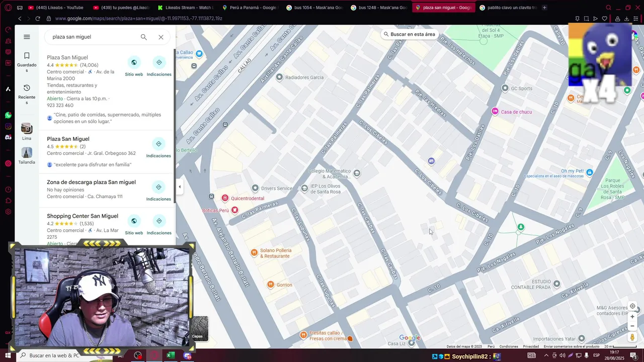
Task: Click Buscar en esta área button
Action: [409, 34]
